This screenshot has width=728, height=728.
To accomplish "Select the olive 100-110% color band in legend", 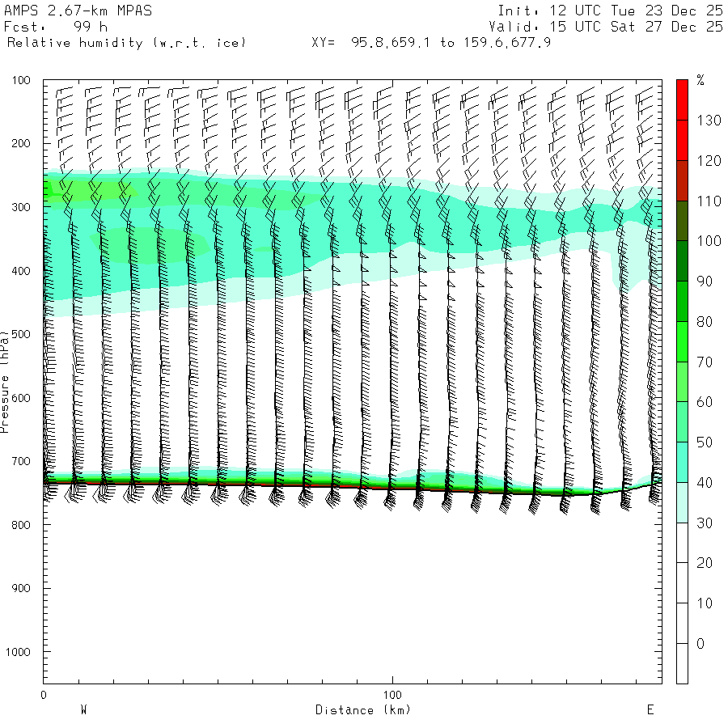I will pos(682,220).
